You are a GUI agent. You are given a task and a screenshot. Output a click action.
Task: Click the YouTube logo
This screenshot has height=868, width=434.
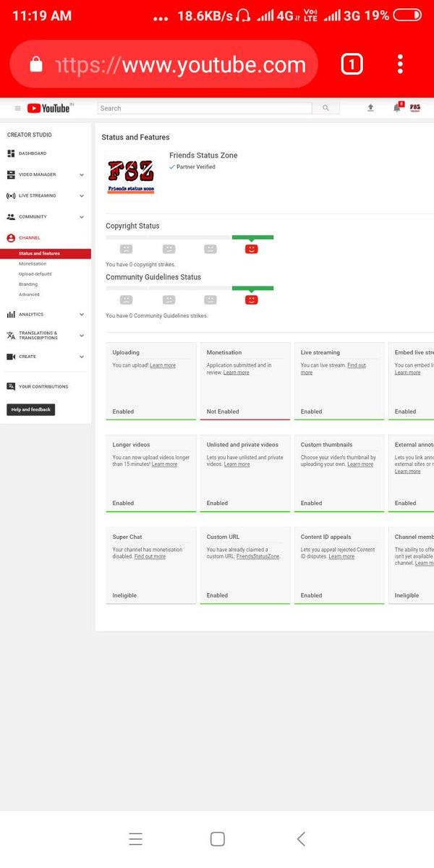pyautogui.click(x=48, y=109)
